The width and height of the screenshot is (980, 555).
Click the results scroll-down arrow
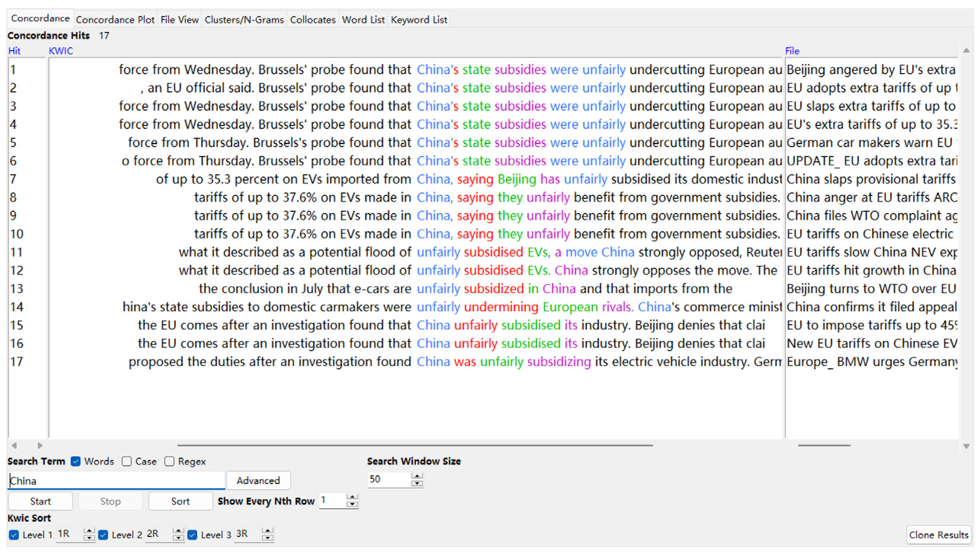coord(966,446)
